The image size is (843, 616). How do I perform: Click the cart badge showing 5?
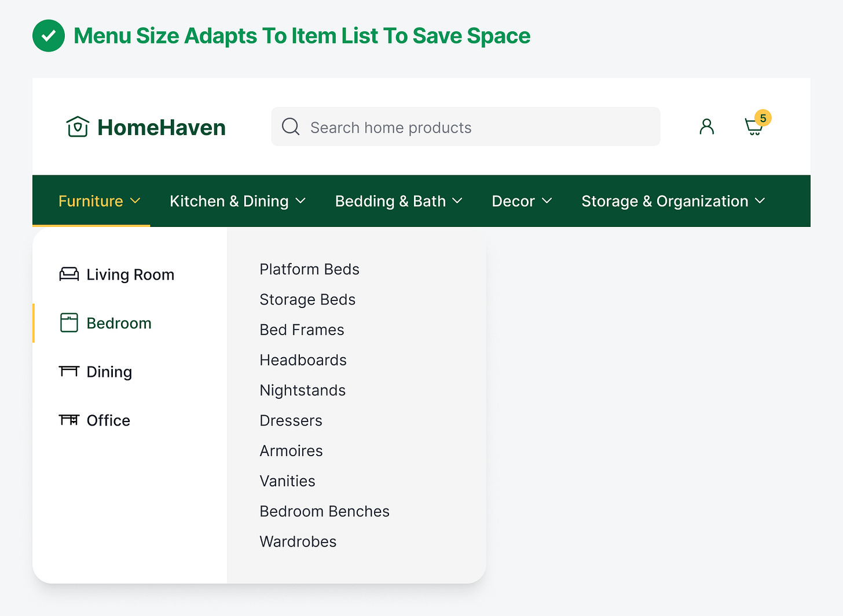click(x=763, y=118)
